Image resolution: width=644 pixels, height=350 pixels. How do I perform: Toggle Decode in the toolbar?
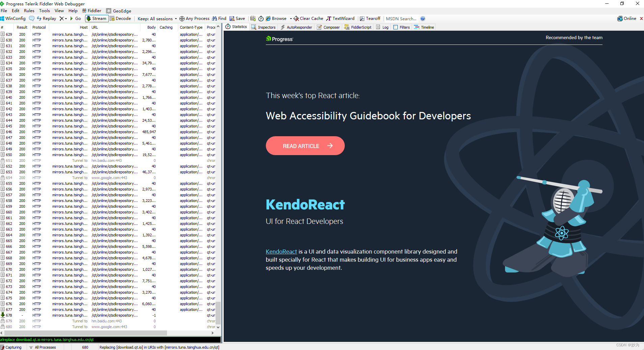tap(120, 19)
